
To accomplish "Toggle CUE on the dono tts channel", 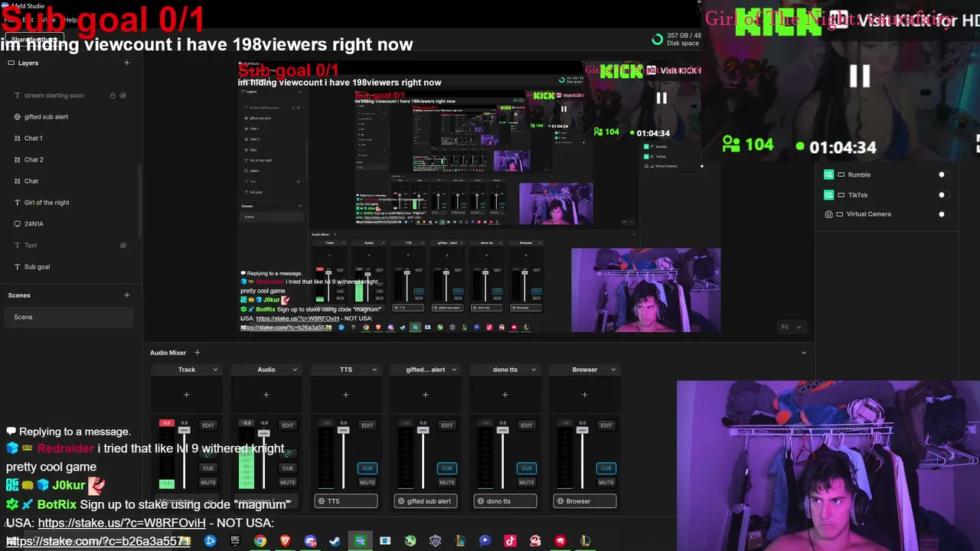I will click(x=527, y=468).
